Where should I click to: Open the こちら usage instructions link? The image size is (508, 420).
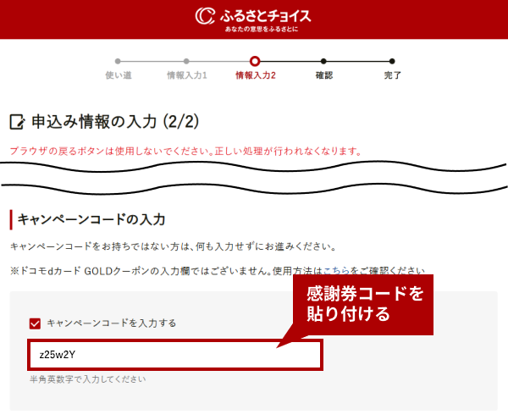tap(331, 271)
